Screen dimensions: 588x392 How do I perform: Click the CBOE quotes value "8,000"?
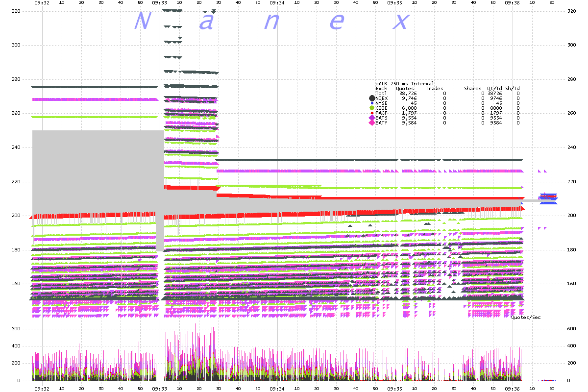409,108
